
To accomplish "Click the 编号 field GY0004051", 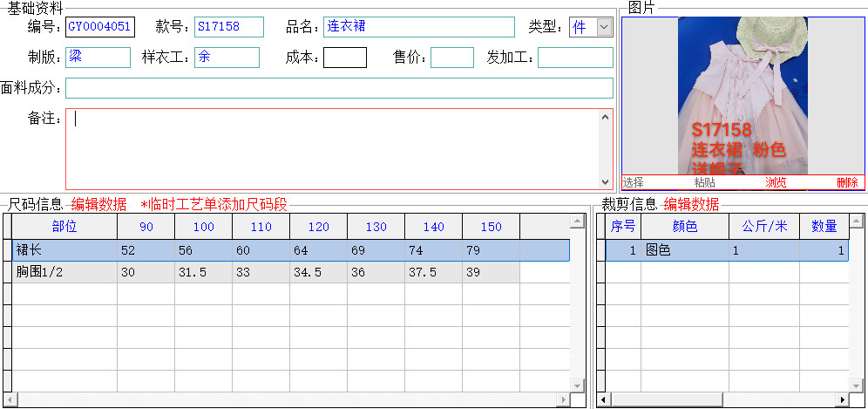I will (100, 27).
